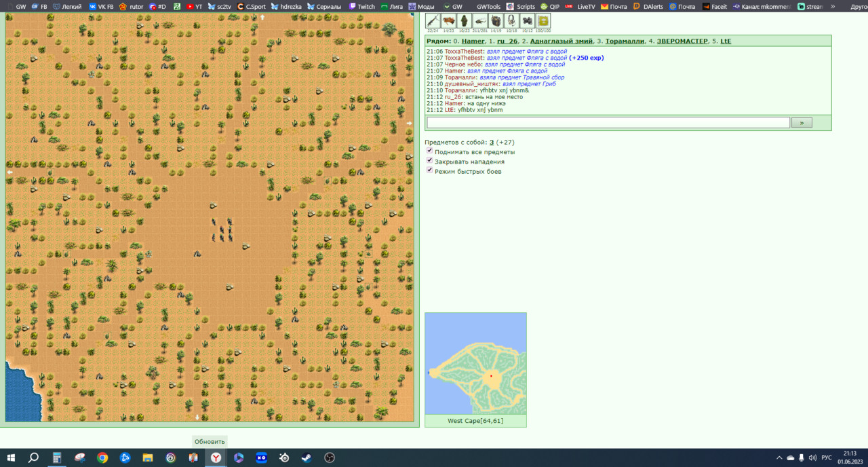Switch the РУС keyboard language indicator
This screenshot has height=467, width=868.
click(827, 457)
